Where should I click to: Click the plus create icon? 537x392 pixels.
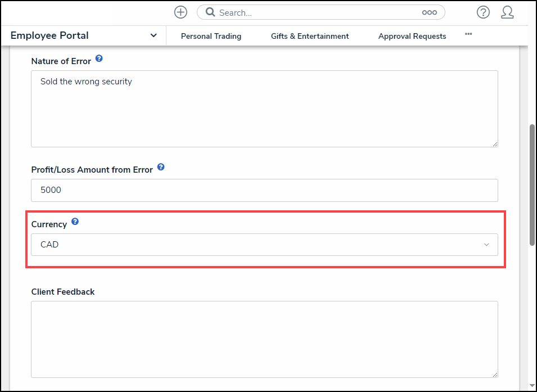[180, 12]
